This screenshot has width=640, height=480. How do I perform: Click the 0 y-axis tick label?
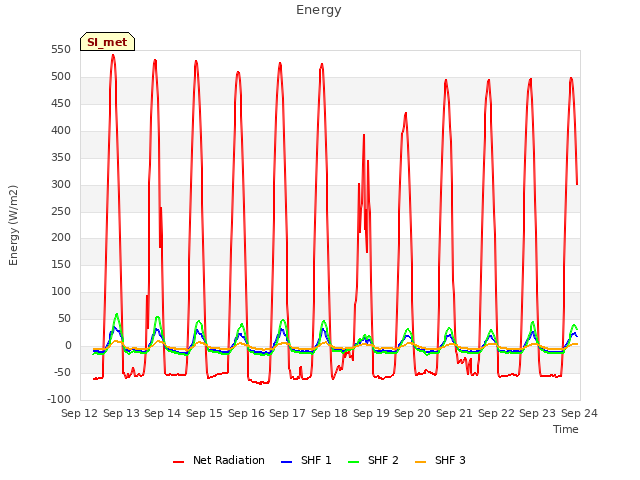[68, 345]
